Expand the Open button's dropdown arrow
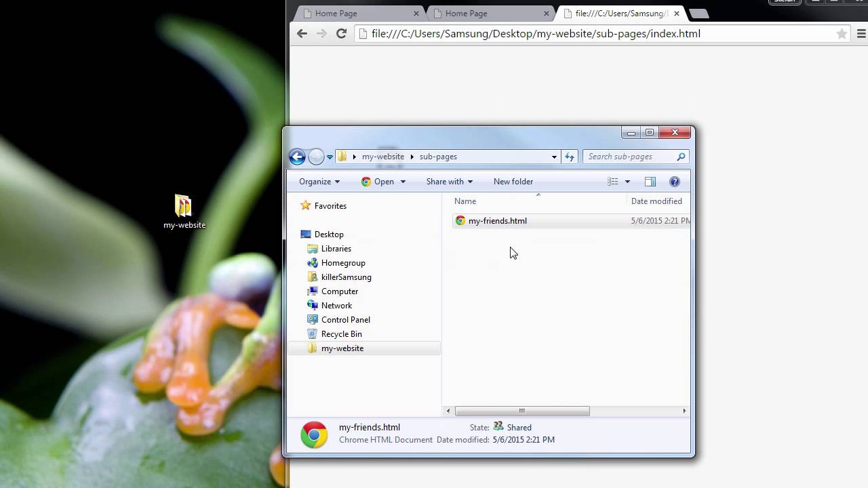 tap(403, 182)
